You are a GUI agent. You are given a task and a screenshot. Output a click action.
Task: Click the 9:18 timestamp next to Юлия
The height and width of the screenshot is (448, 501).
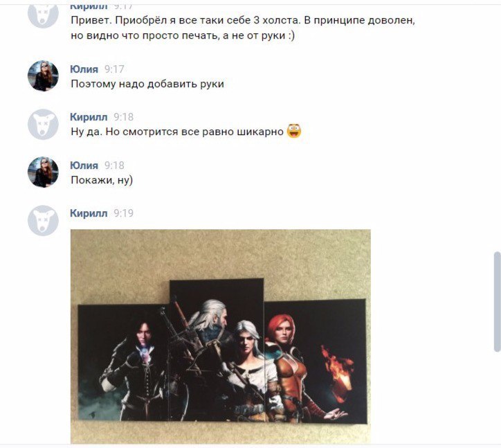(114, 165)
